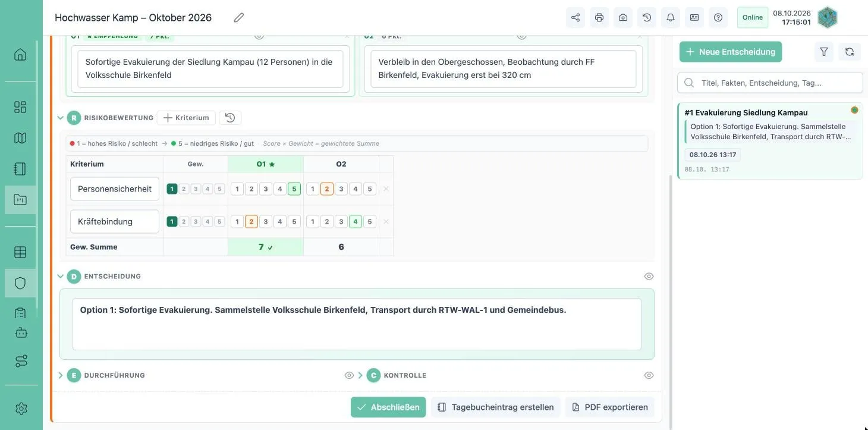Expand the Kontrolle section
Viewport: 868px width, 430px height.
360,375
